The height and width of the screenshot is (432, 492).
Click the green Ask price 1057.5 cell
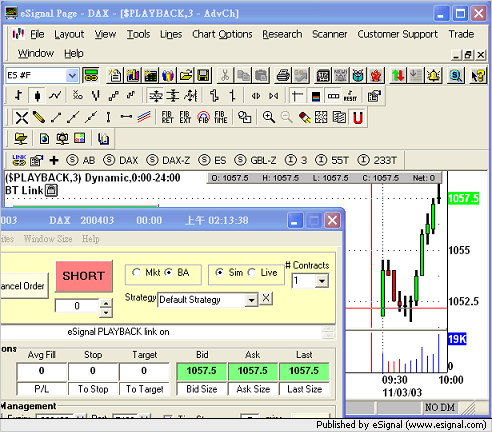point(253,371)
